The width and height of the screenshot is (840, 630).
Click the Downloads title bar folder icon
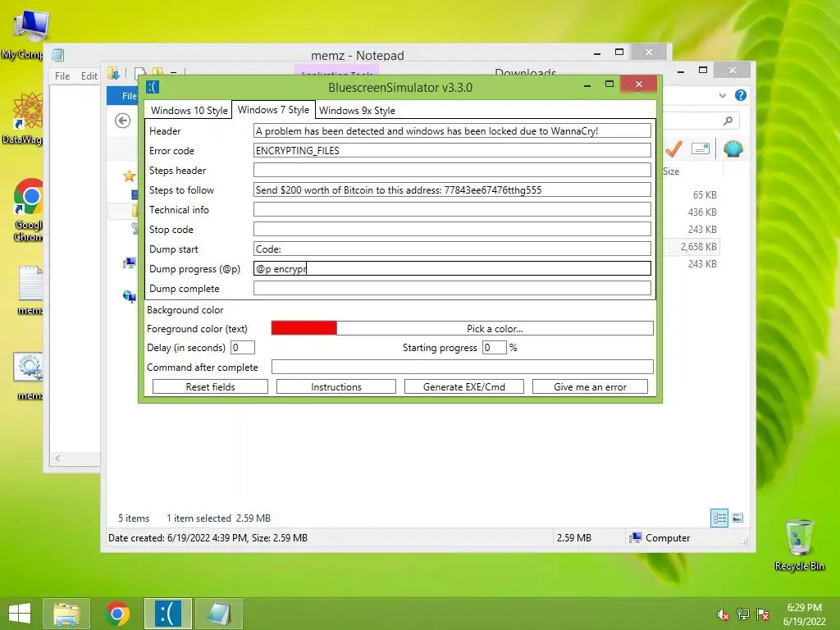coord(113,73)
